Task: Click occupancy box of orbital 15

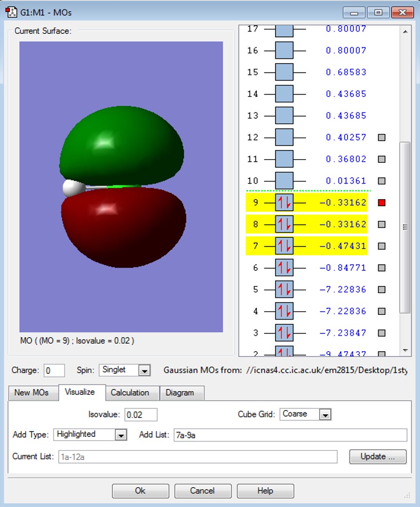Action: (284, 72)
